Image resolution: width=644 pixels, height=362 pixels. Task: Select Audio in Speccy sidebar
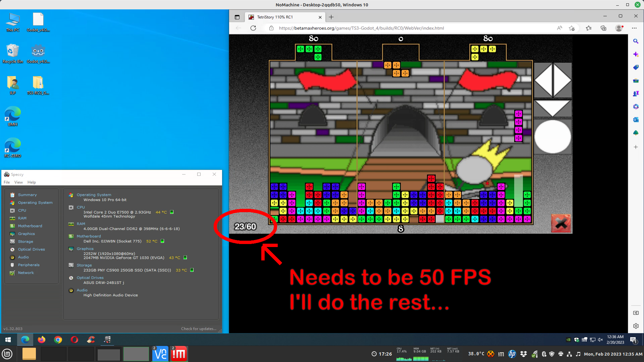(x=23, y=257)
